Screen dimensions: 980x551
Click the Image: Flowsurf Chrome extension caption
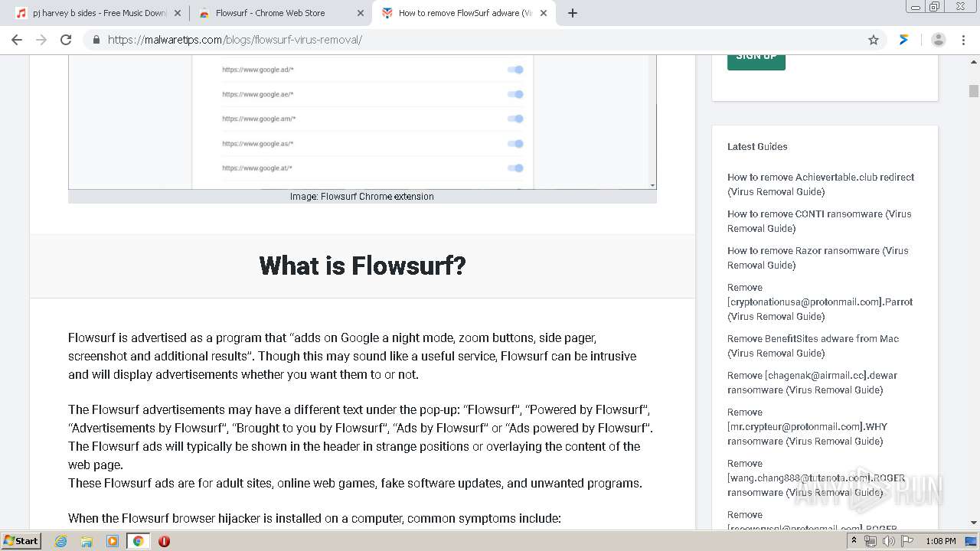coord(362,197)
